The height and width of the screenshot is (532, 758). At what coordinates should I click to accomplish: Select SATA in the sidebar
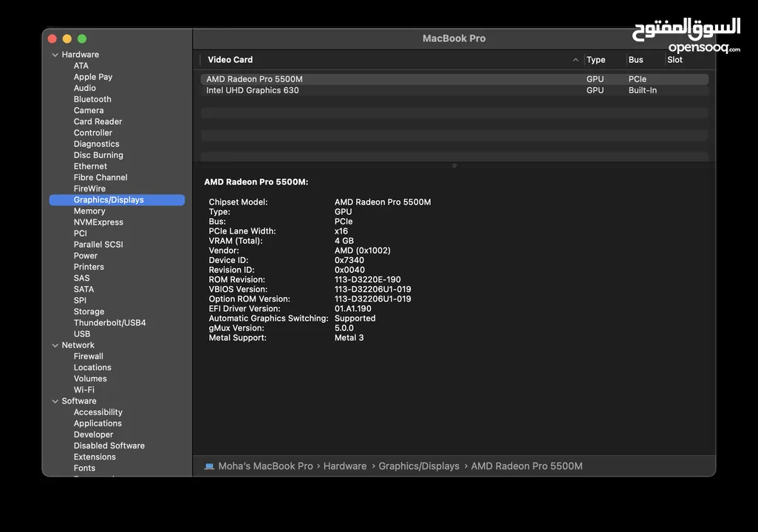83,289
